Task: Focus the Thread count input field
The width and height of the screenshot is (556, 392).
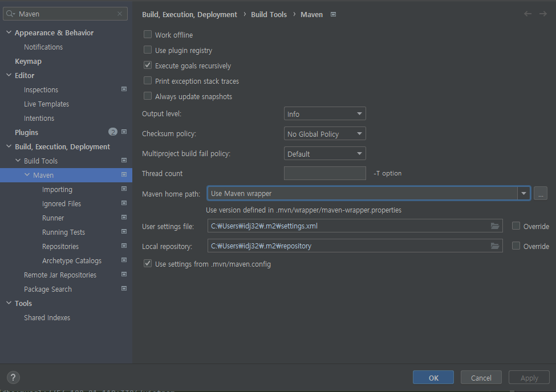Action: click(325, 173)
